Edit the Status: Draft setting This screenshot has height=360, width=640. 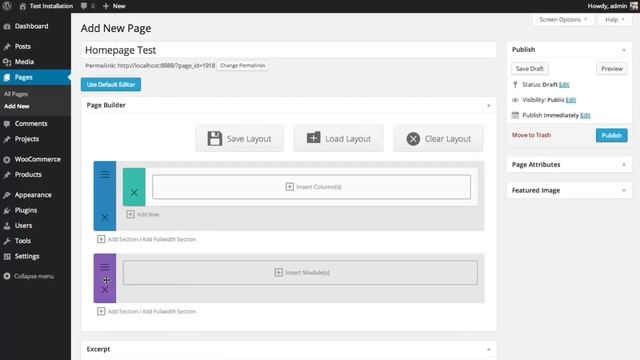[x=564, y=84]
